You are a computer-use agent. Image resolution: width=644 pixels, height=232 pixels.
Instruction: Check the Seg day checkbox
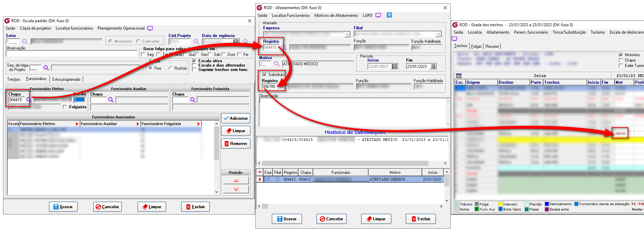(143, 54)
